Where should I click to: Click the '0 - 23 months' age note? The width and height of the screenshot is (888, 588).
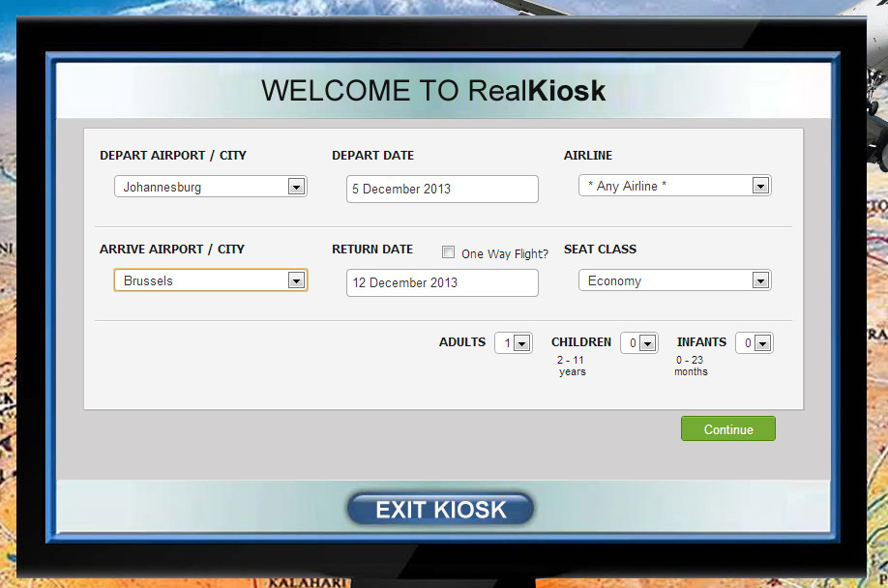[691, 366]
